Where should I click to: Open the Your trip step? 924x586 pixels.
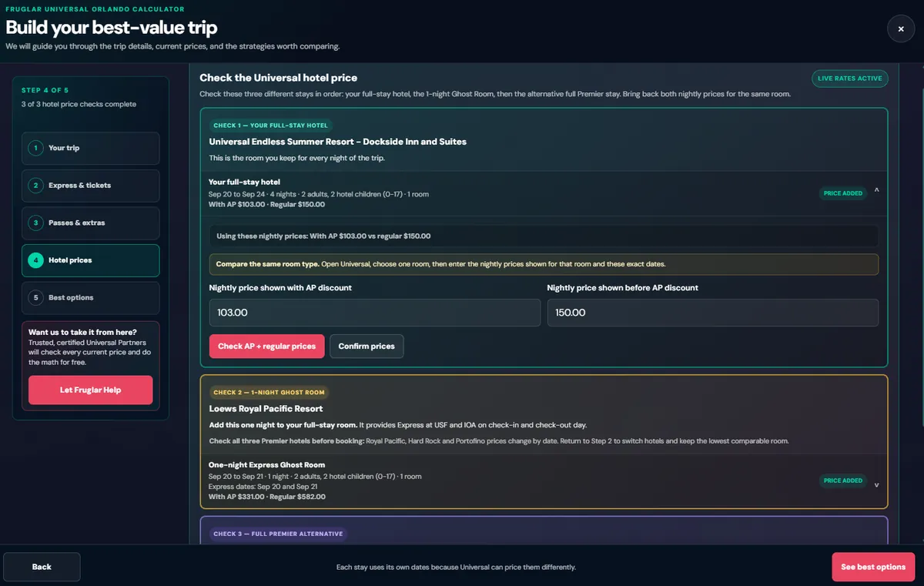click(x=91, y=148)
